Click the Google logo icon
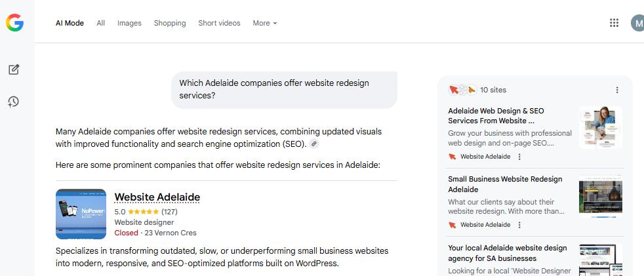 click(x=14, y=23)
